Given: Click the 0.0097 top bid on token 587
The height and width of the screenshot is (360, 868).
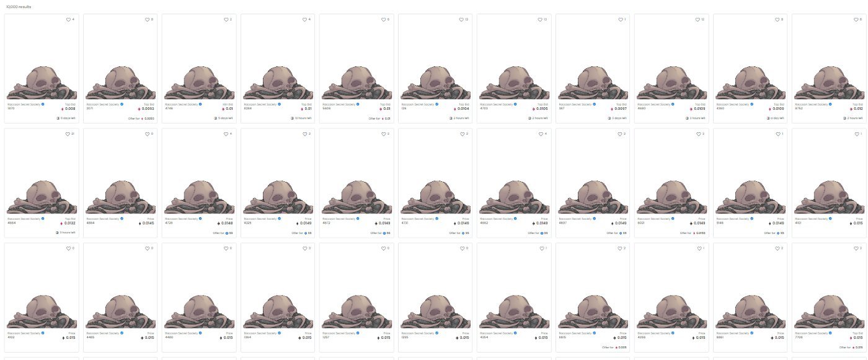Looking at the screenshot, I should [620, 109].
